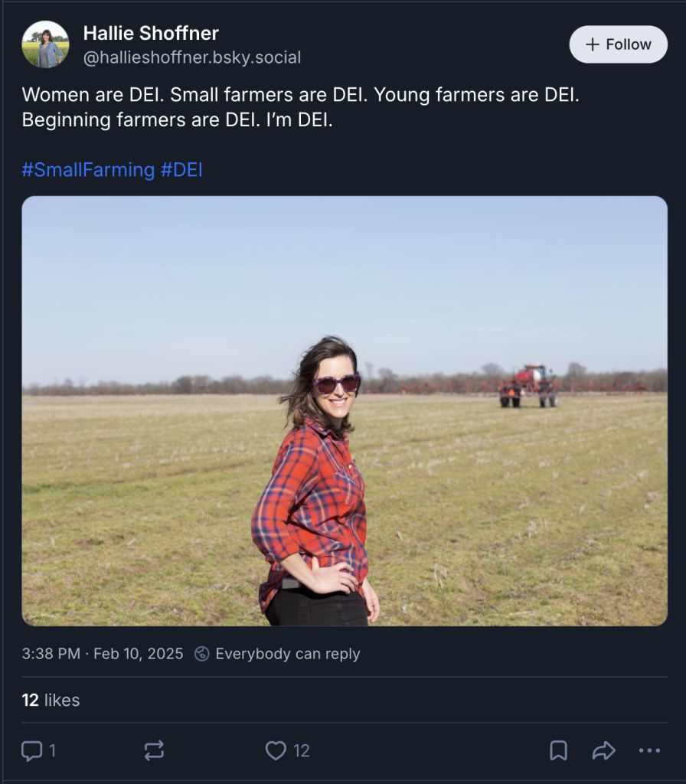Open the repost arrows menu
Screen dimensions: 686x784
(154, 750)
